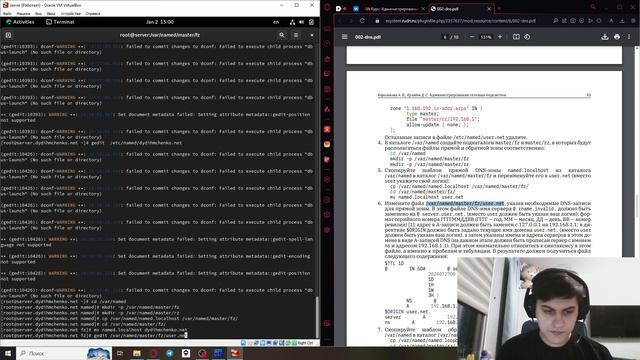This screenshot has width=640, height=360.
Task: Open the browser search magnifier icon at top right
Action: (x=593, y=7)
